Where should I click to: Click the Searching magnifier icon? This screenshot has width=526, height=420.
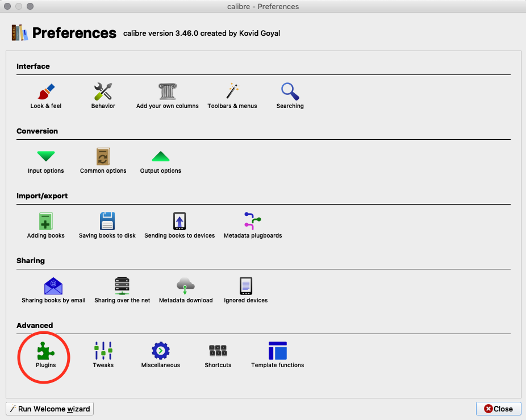click(290, 92)
